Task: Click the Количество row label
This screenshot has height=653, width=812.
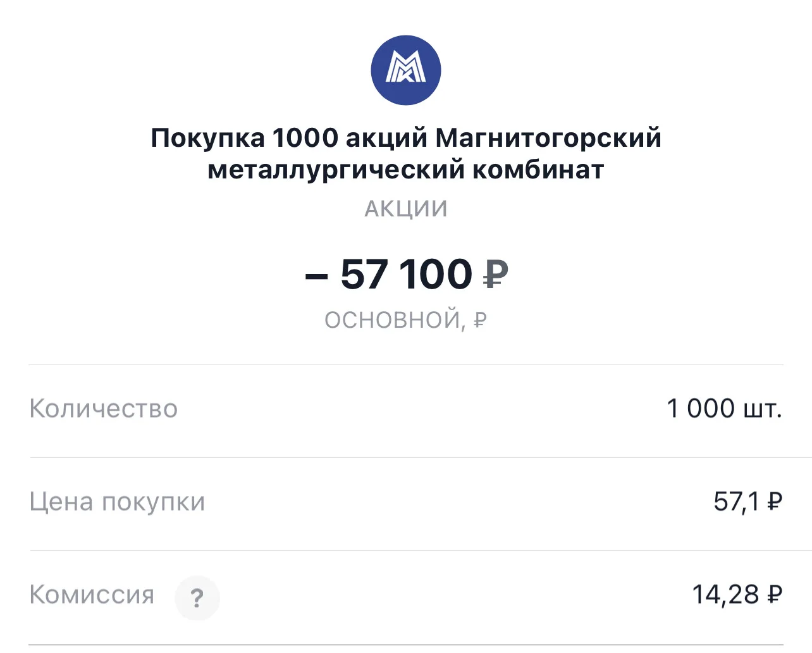Action: pos(104,408)
